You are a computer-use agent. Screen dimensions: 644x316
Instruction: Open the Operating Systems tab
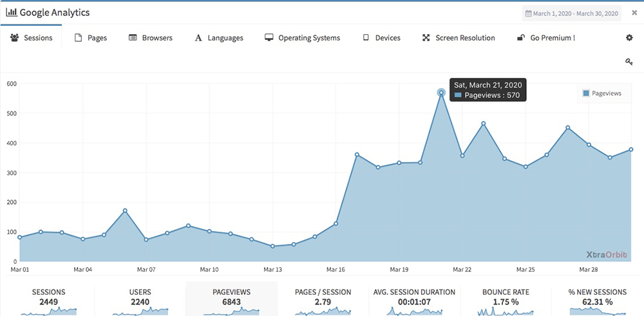[302, 38]
